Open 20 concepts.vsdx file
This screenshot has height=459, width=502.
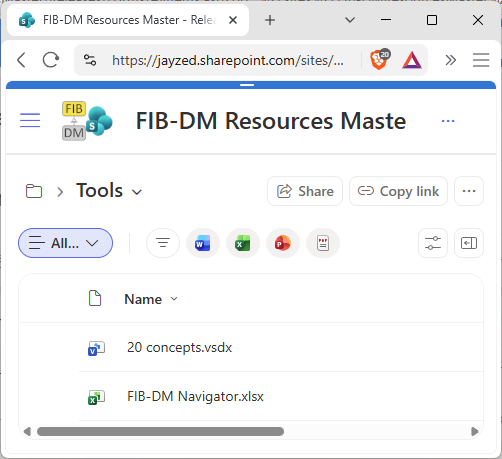tap(179, 347)
